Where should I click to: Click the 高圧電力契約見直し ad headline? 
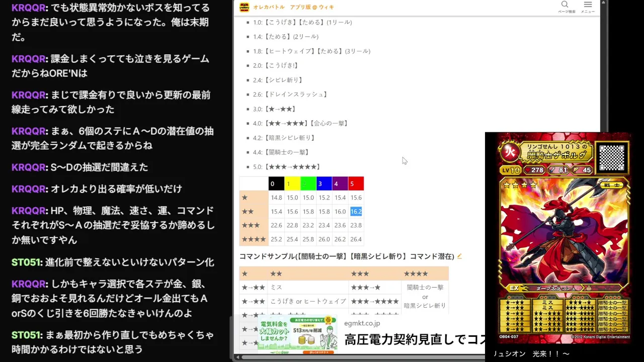(415, 340)
